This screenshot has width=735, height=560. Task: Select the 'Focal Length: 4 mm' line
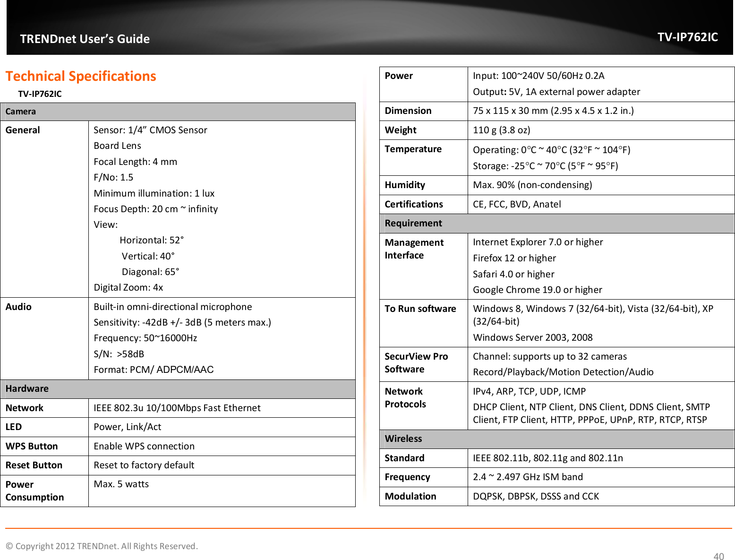pos(136,162)
